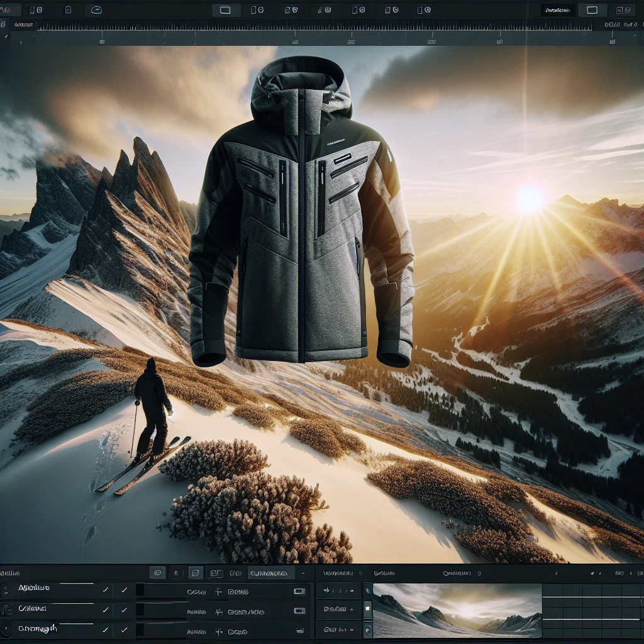Click the far top-right layout icon
The image size is (644, 644).
coord(623,10)
